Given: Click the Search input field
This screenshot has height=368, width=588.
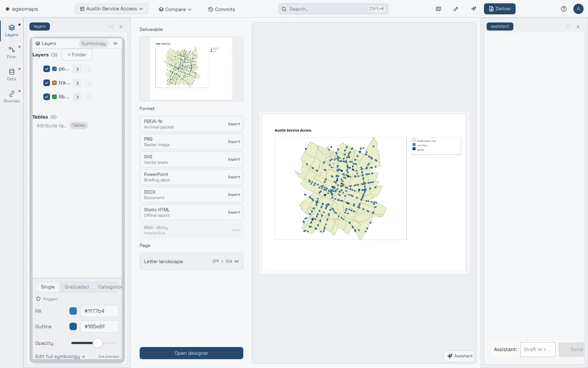Looking at the screenshot, I should click(x=333, y=9).
